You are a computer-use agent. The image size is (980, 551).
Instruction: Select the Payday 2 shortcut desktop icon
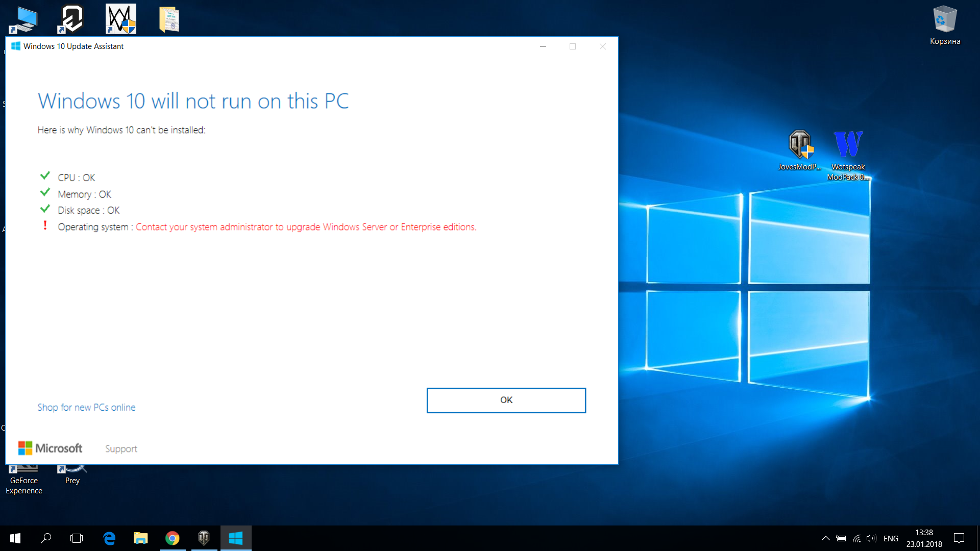click(x=71, y=19)
